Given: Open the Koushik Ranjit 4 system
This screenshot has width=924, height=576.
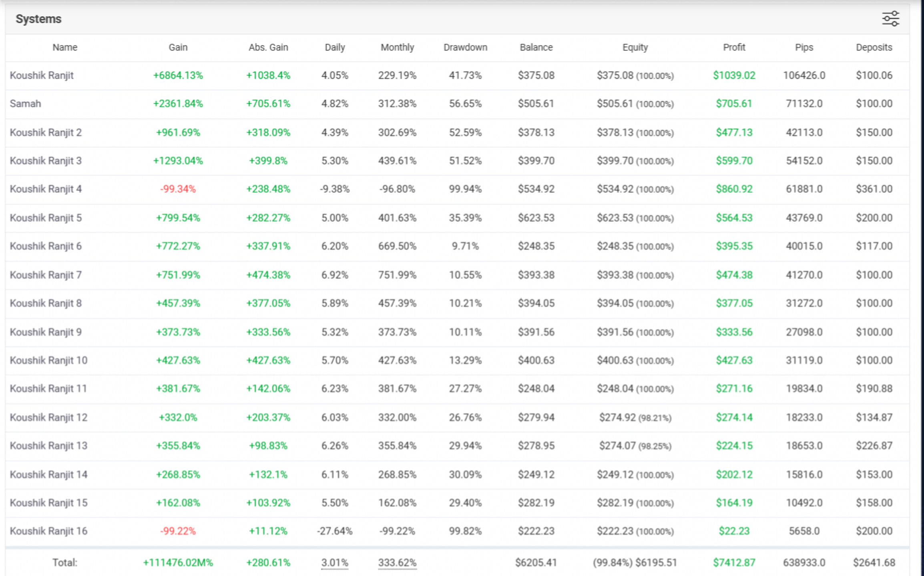Looking at the screenshot, I should (46, 189).
